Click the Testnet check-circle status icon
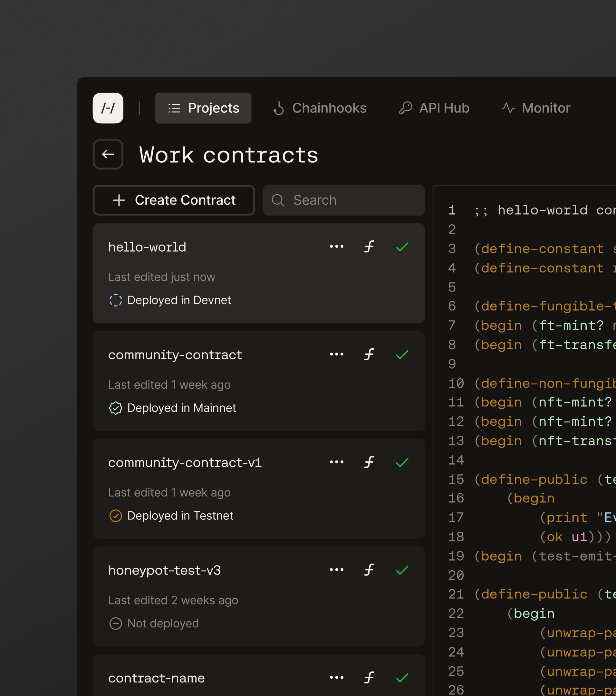The height and width of the screenshot is (696, 616). (115, 516)
